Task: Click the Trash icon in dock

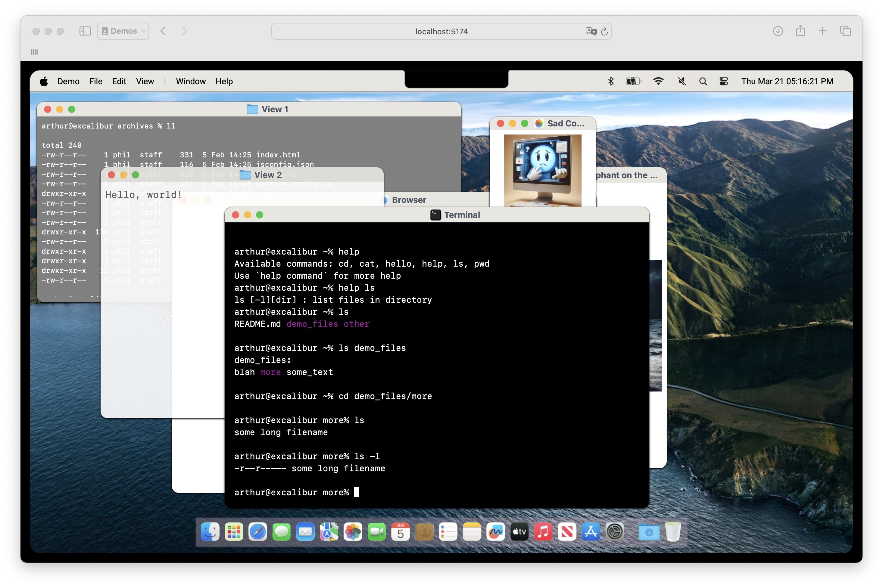Action: (x=672, y=532)
